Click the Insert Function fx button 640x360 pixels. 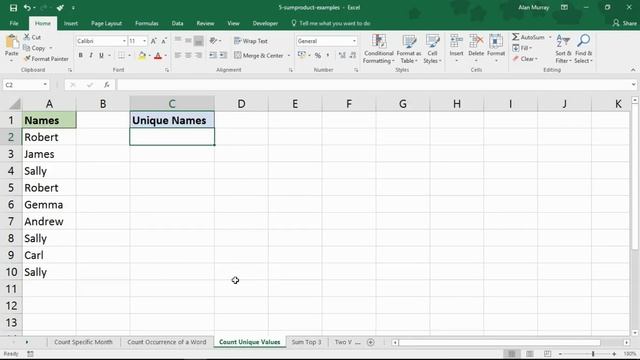click(x=107, y=85)
